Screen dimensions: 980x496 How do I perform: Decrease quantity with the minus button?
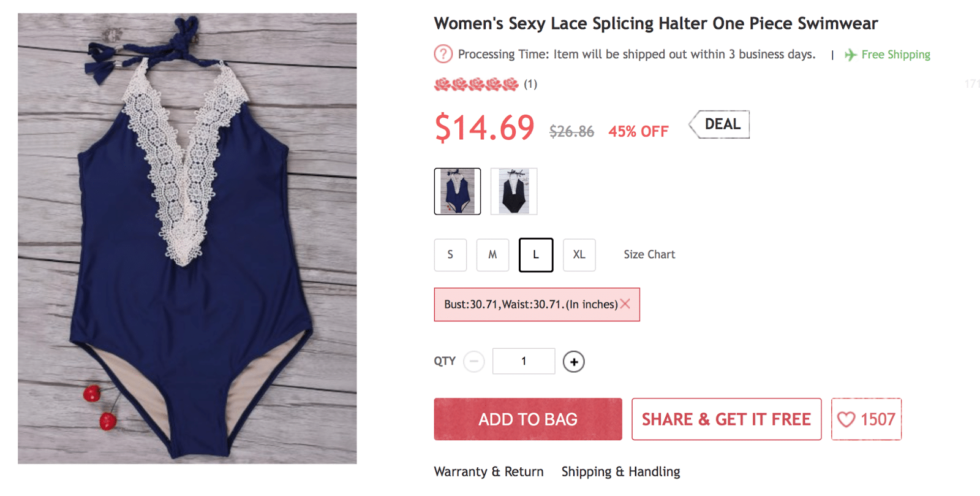click(x=473, y=362)
